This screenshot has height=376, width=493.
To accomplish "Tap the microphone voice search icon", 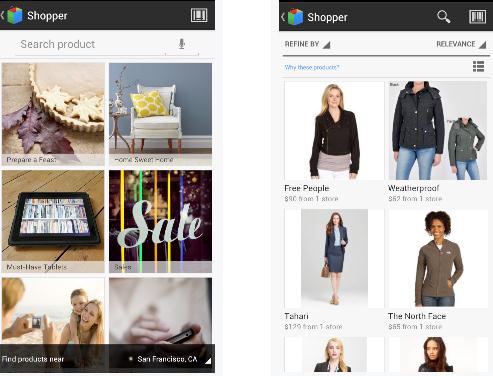I will [182, 44].
